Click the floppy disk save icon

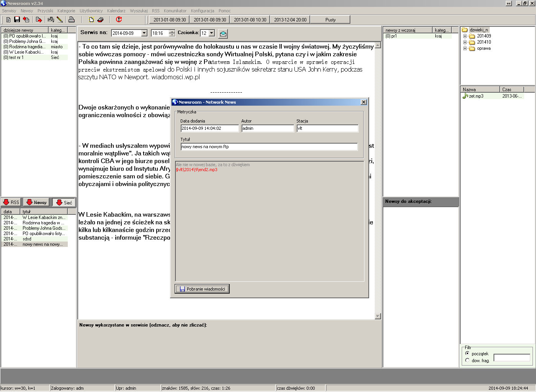[x=17, y=20]
